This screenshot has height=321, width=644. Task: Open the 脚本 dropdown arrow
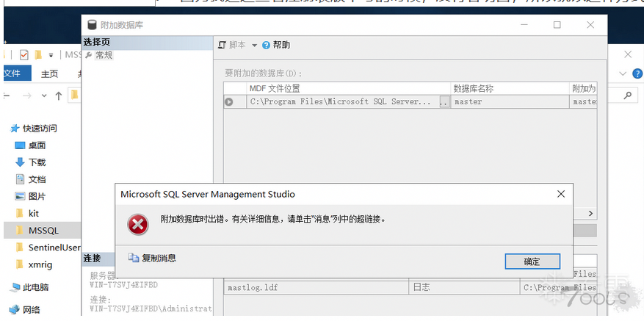(254, 46)
